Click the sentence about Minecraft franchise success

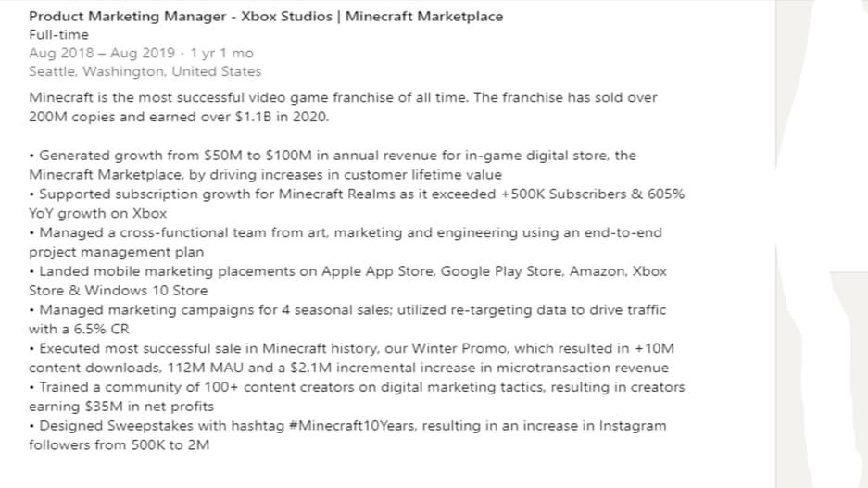pos(343,98)
